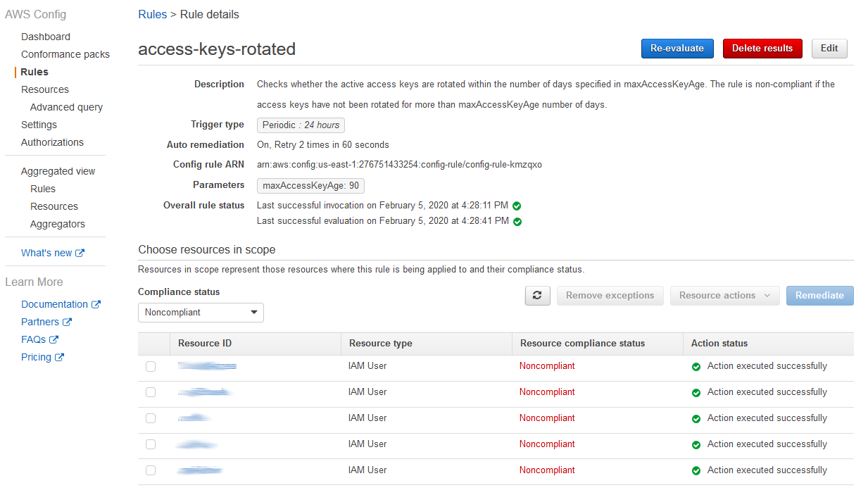Click the external link icon next to What's new
Screen dimensions: 868x495
(80, 252)
